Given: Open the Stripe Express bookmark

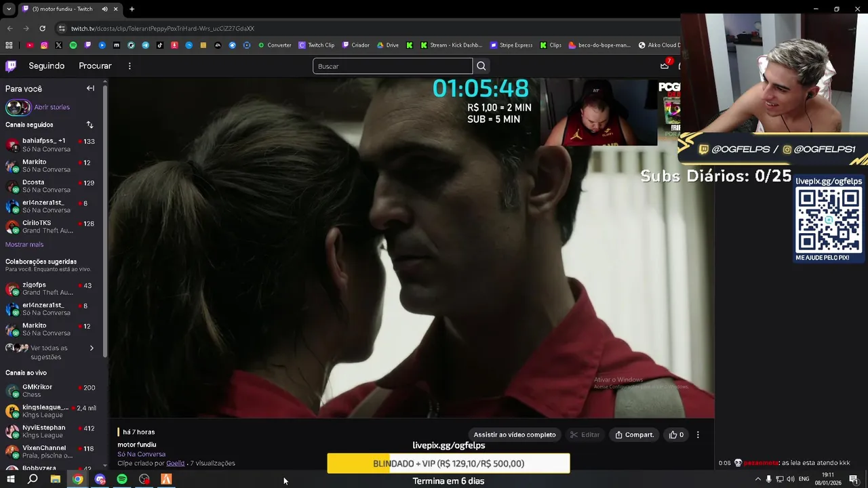Looking at the screenshot, I should pos(511,45).
